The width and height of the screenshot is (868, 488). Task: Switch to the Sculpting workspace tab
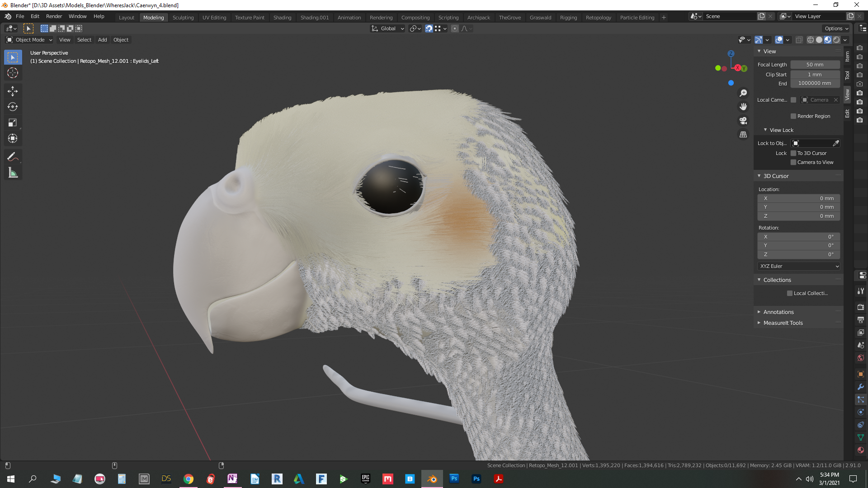183,18
